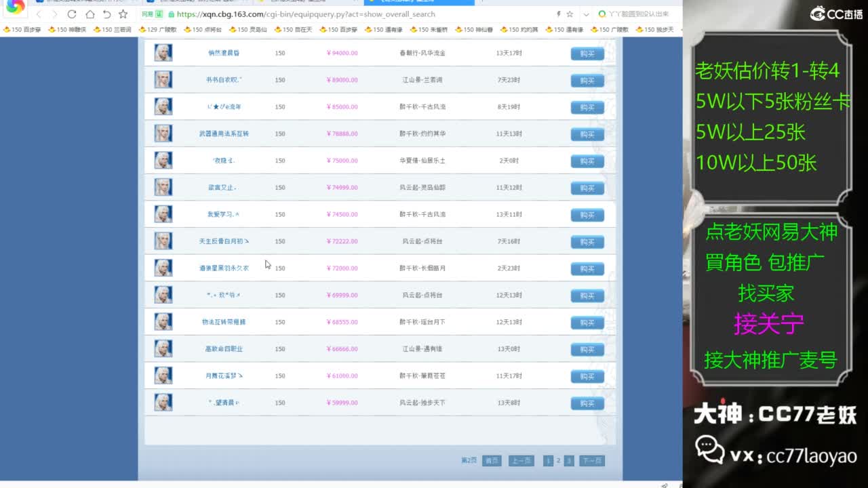Click the browser back arrow

click(x=39, y=14)
